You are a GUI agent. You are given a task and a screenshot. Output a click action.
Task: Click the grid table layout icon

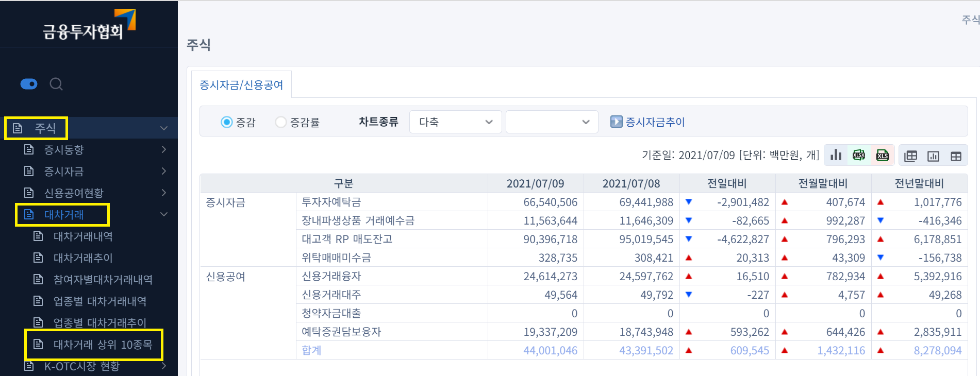pyautogui.click(x=956, y=156)
